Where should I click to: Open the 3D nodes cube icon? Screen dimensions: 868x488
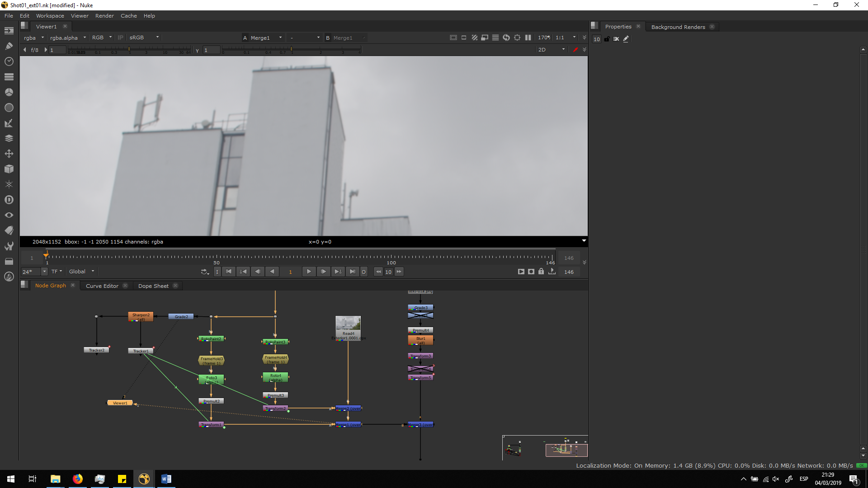point(9,169)
